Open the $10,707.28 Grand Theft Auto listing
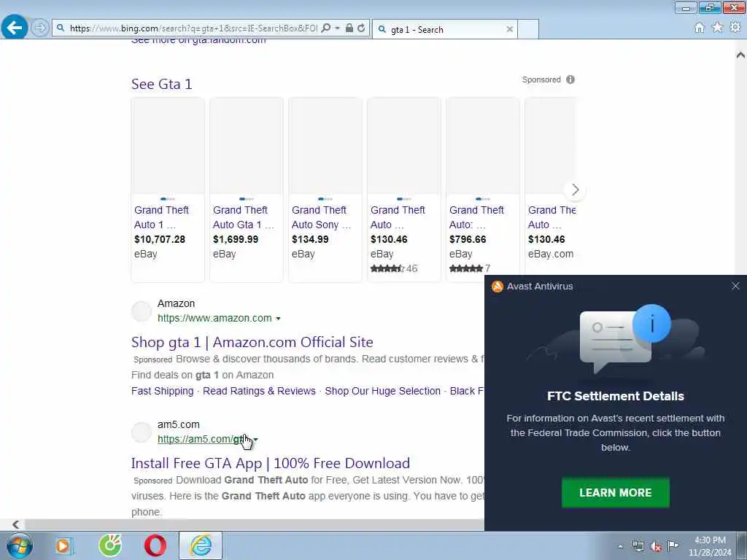747x560 pixels. coord(161,217)
